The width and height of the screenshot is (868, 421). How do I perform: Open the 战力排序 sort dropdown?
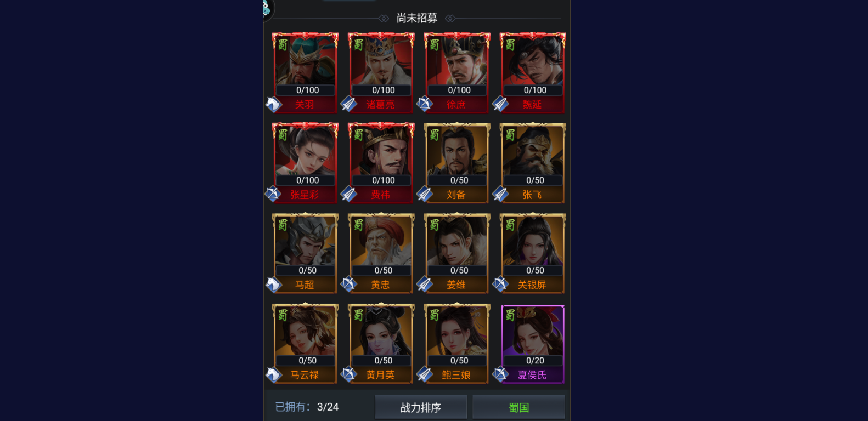[x=421, y=407]
